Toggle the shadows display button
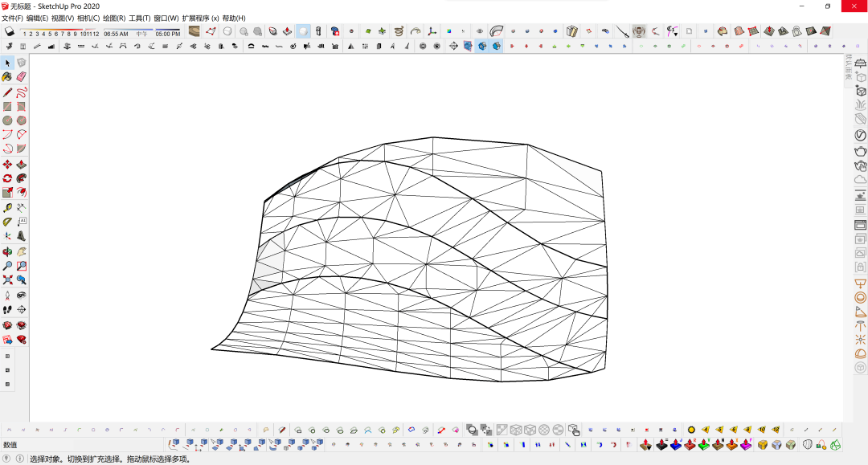Screen dimensions: 868x465 [x=10, y=31]
